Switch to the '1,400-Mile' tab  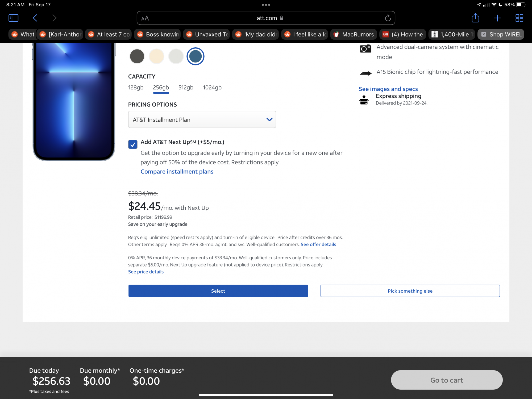click(x=452, y=34)
